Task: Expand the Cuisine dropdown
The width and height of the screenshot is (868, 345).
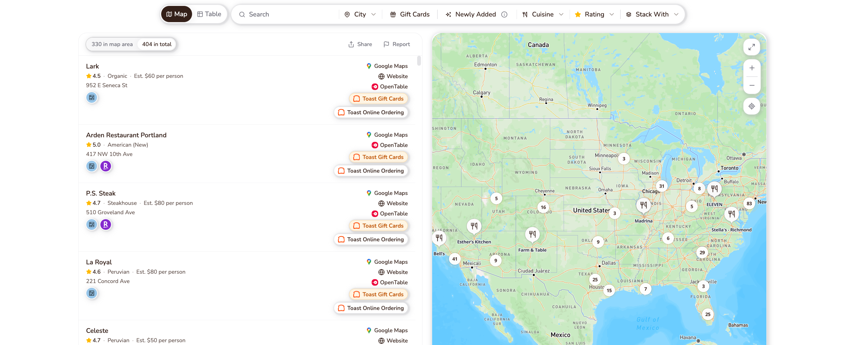Action: point(542,14)
